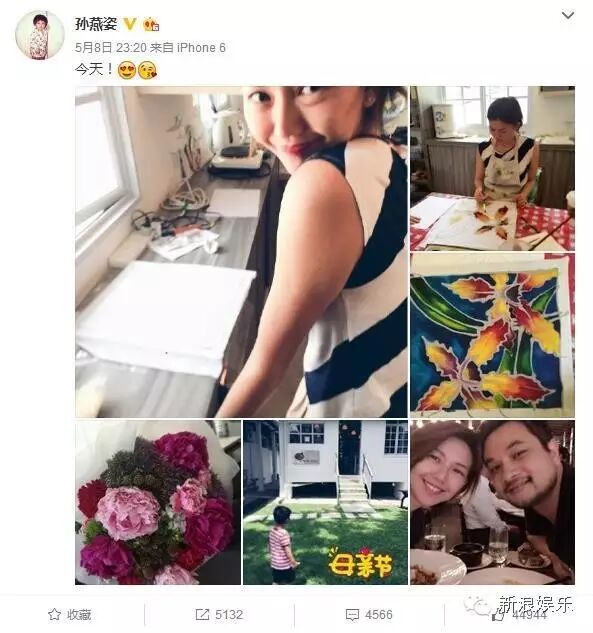Viewport: 593px width, 633px height.
Task: Open the iPhone 6 source link
Action: (x=201, y=48)
